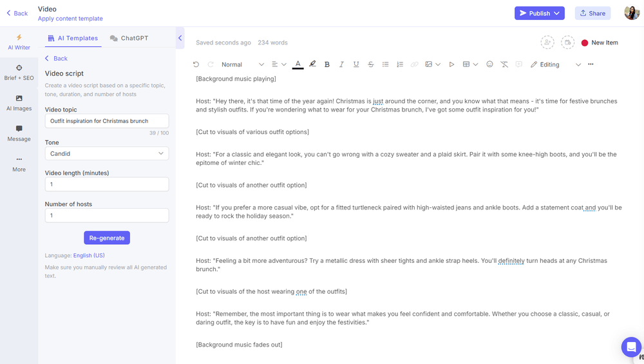Click the English (US) language link

click(89, 256)
